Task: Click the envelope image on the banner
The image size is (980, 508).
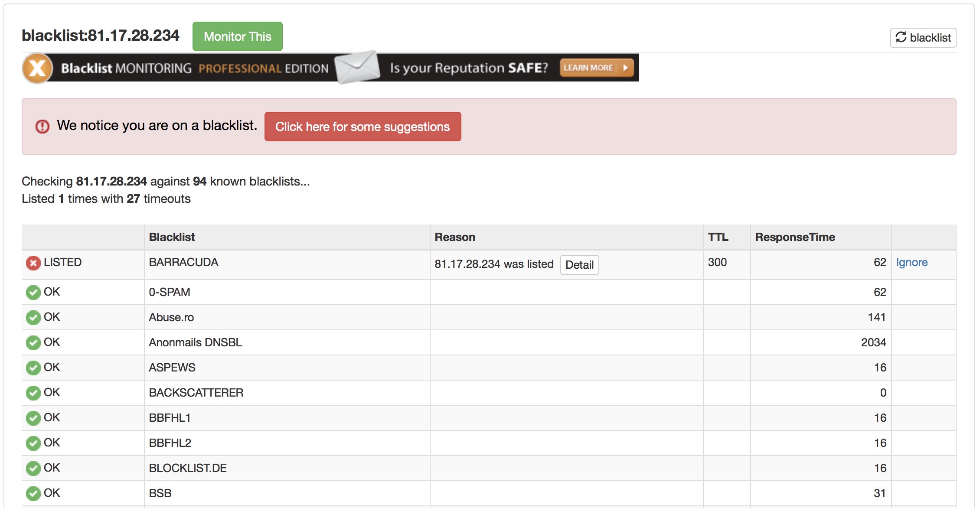Action: (357, 67)
